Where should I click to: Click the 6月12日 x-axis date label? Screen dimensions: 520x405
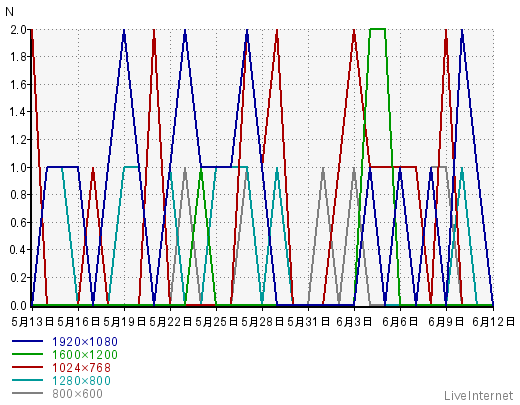click(x=494, y=322)
